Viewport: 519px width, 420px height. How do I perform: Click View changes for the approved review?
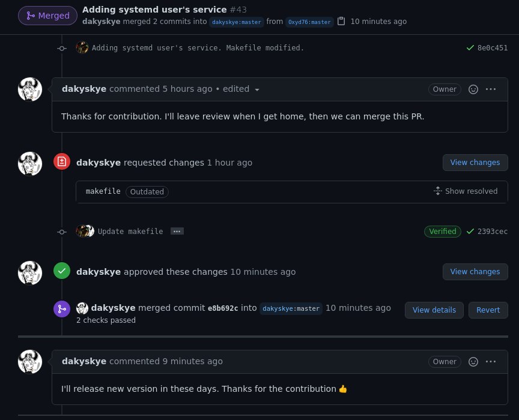click(x=475, y=272)
